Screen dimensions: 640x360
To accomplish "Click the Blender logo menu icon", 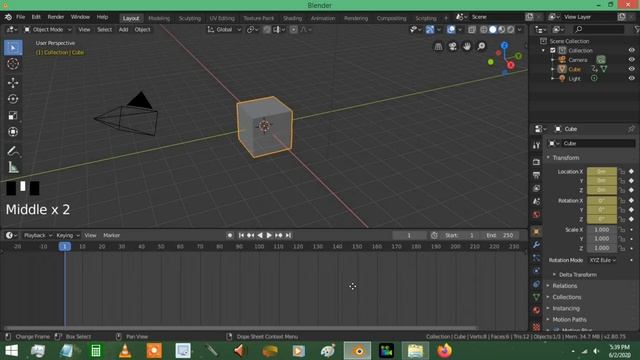I will (x=8, y=17).
